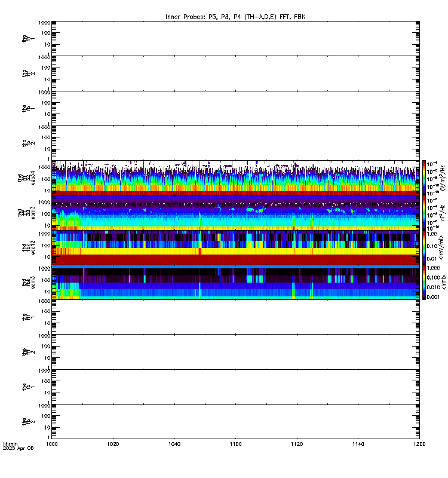Image resolution: width=448 pixels, height=478 pixels.
Task: Click the '1000' time tick label on x-axis
Action: [x=52, y=444]
